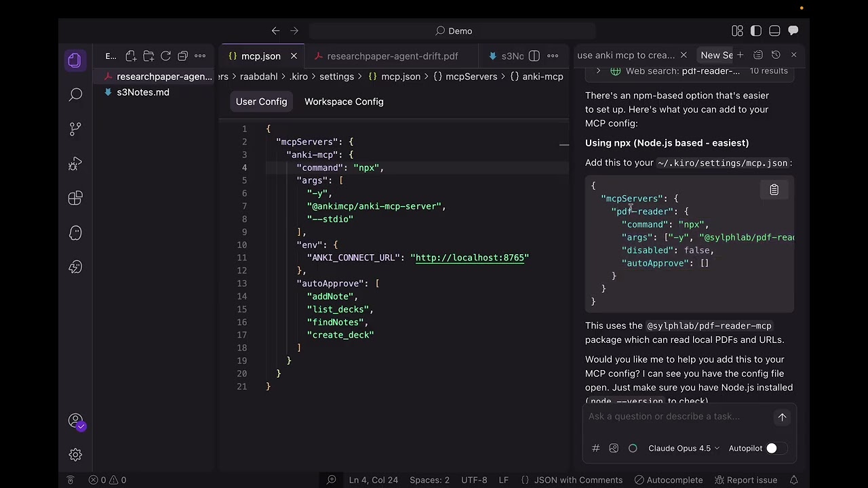This screenshot has width=868, height=488.
Task: Open the Source Control view
Action: click(x=75, y=129)
